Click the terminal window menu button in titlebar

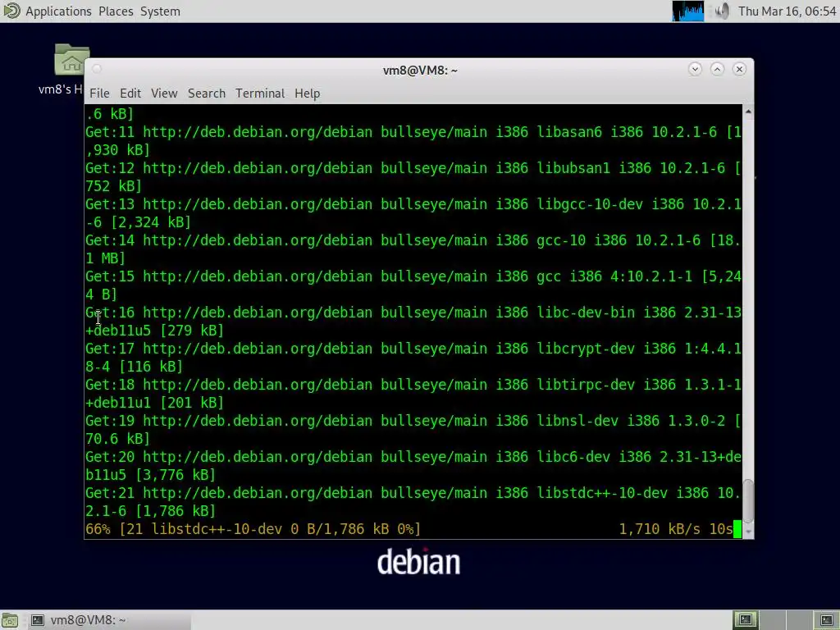97,69
